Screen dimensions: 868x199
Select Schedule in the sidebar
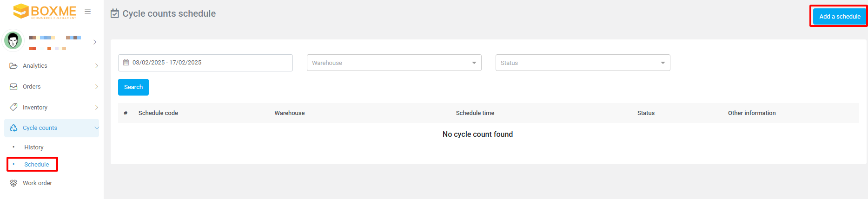click(x=36, y=165)
